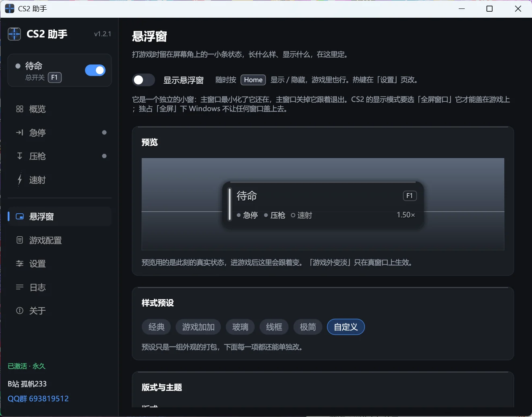Click the status dot next to 压枪 in sidebar
This screenshot has width=532, height=417.
pyautogui.click(x=104, y=156)
